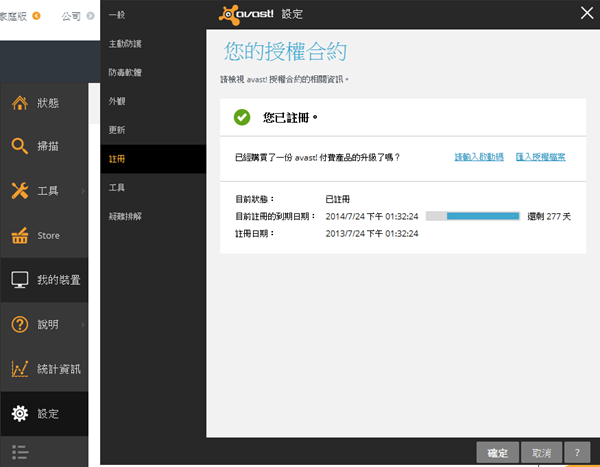Click the remaining days progress bar
Screen dimensions: 600x467
click(473, 216)
